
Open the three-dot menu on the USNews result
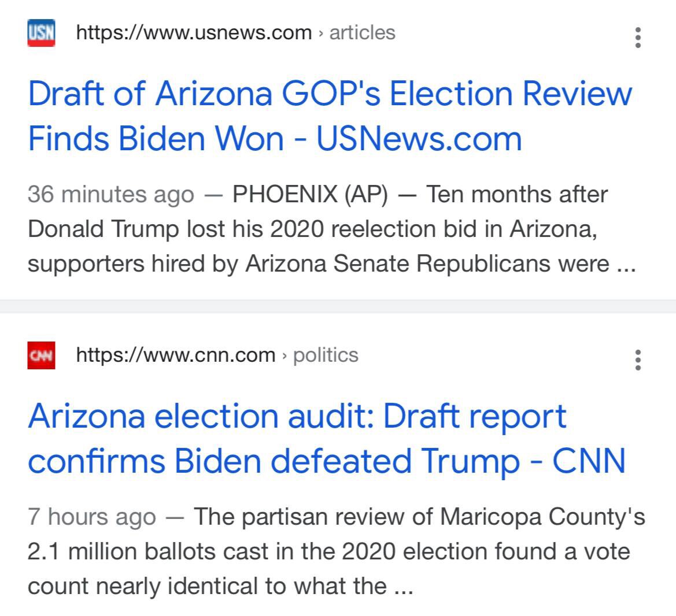click(637, 38)
